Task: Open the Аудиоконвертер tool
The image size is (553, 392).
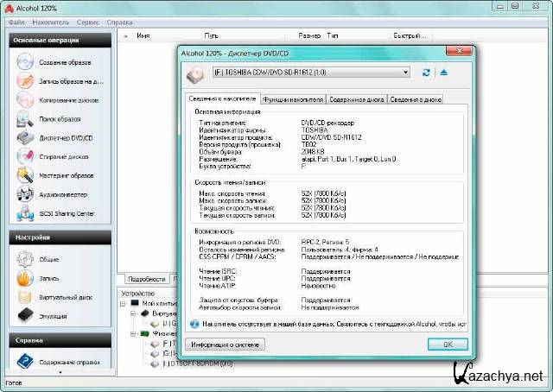Action: [63, 194]
